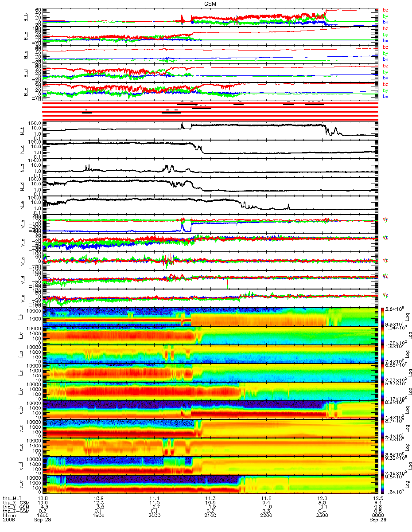The height and width of the screenshot is (532, 412).
Task: Click the 1900 time tick label
Action: coord(98,516)
